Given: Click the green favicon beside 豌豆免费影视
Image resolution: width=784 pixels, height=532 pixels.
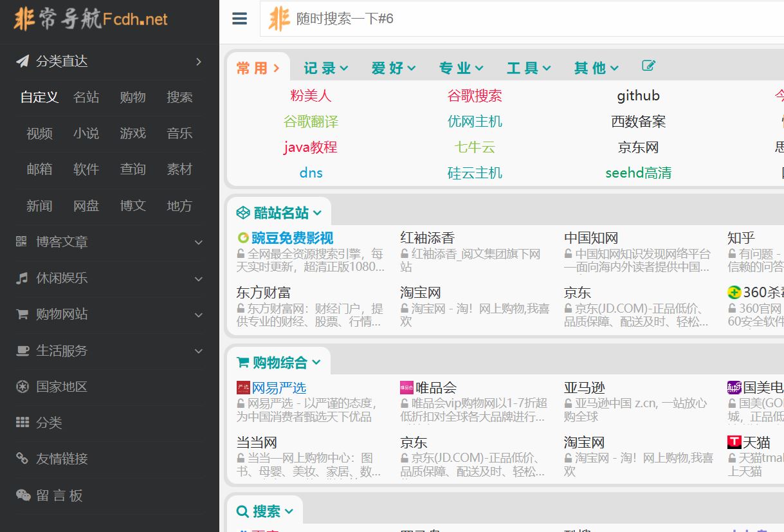Looking at the screenshot, I should tap(243, 238).
